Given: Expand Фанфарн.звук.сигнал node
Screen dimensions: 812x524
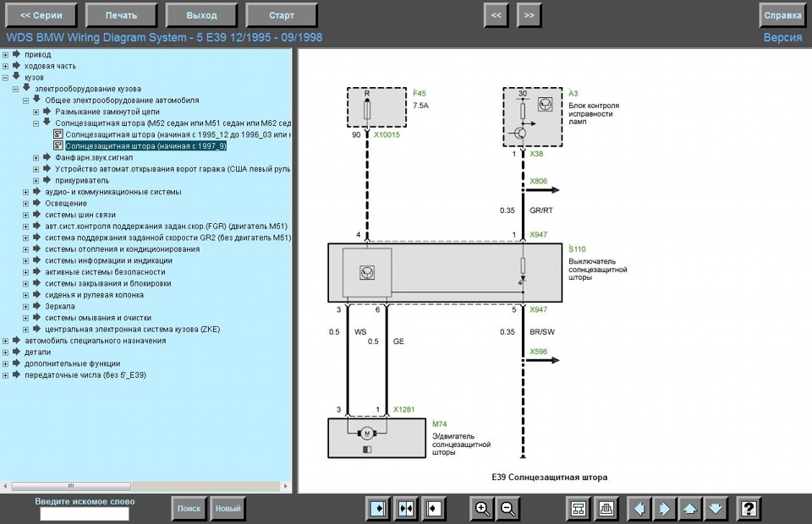Looking at the screenshot, I should coord(36,158).
